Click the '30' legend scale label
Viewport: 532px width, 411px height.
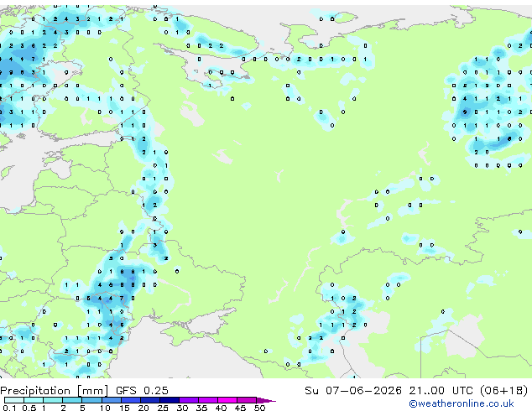[x=182, y=408]
